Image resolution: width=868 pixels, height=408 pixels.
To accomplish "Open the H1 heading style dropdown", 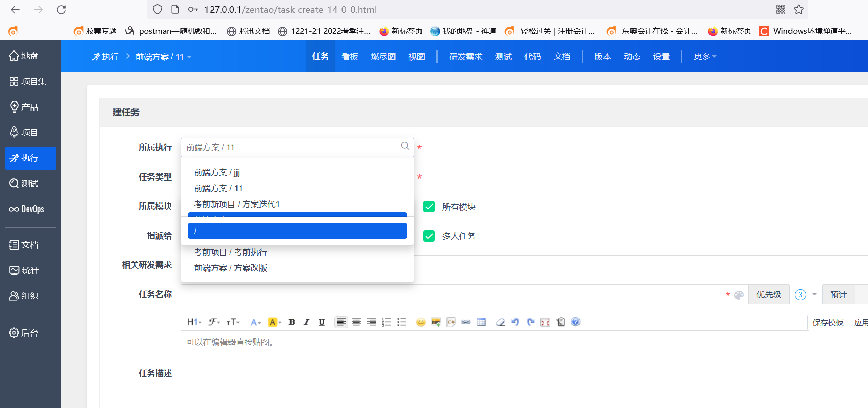I will (x=194, y=322).
